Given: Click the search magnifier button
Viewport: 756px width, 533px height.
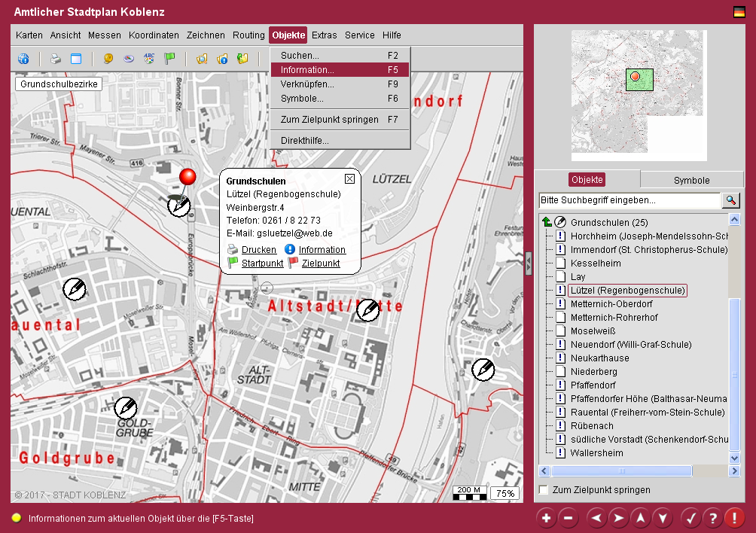Looking at the screenshot, I should pos(730,200).
